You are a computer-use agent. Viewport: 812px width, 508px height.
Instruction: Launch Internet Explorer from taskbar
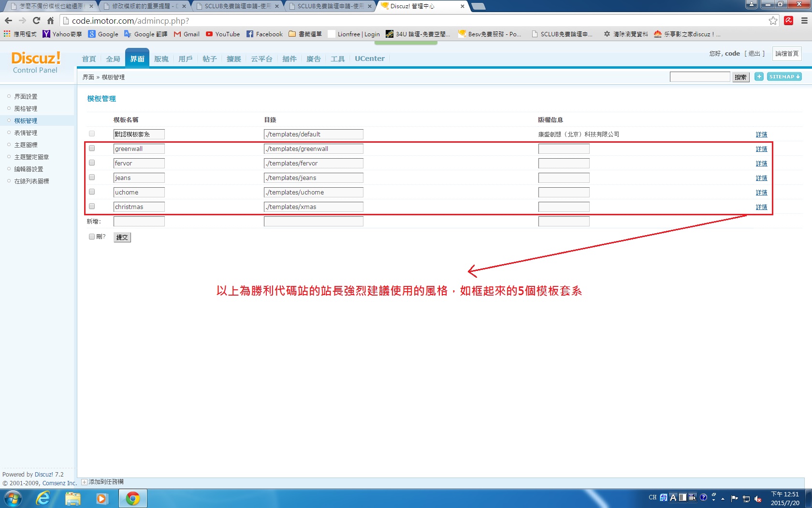[43, 498]
